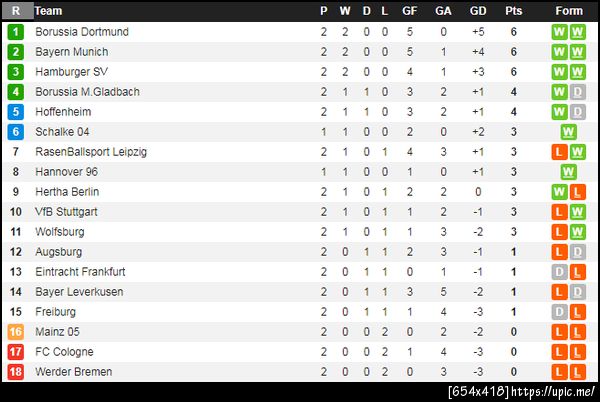Select the Werder Bremen team name
Image resolution: width=600 pixels, height=402 pixels.
pos(73,372)
